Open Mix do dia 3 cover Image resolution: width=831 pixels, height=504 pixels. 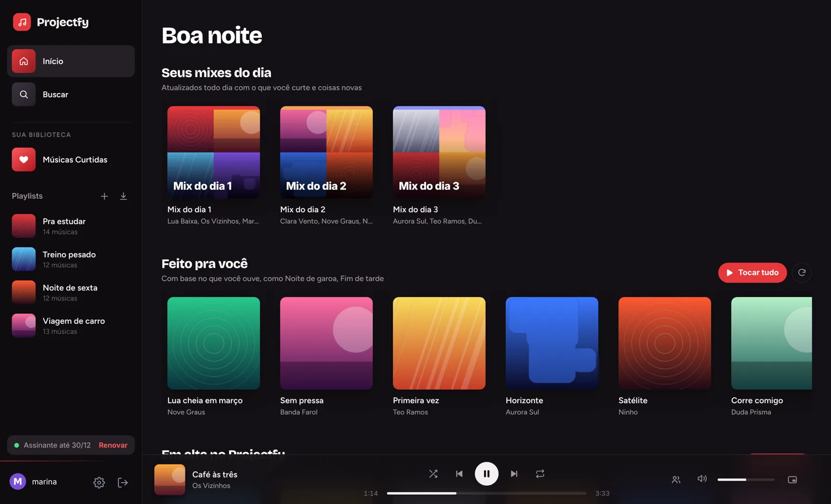tap(439, 152)
